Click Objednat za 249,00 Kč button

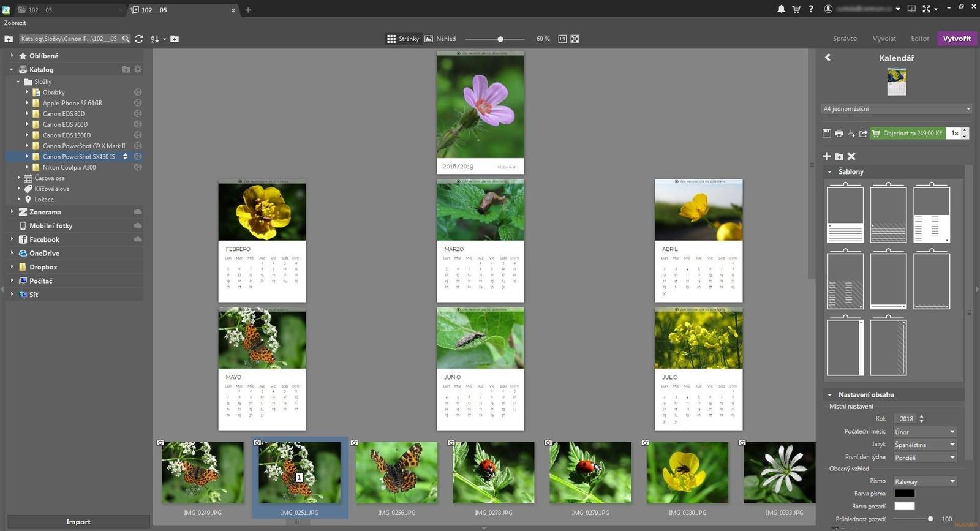[x=907, y=134]
